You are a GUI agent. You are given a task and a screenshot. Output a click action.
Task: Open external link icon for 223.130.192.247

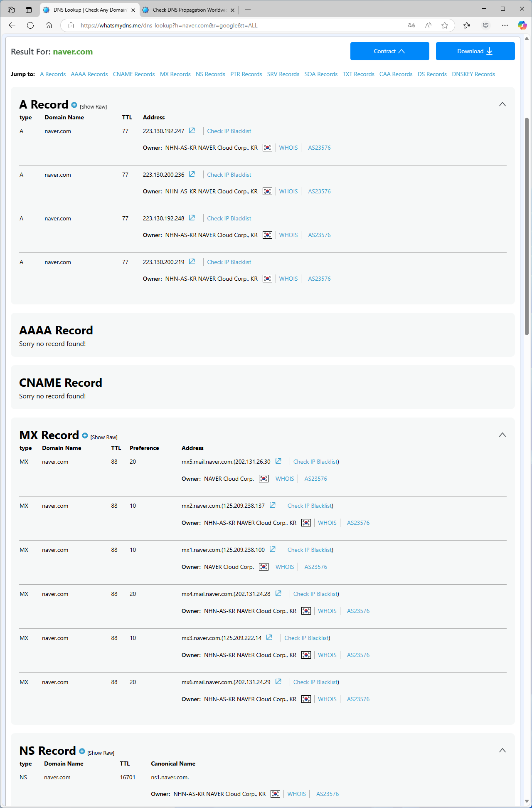192,131
